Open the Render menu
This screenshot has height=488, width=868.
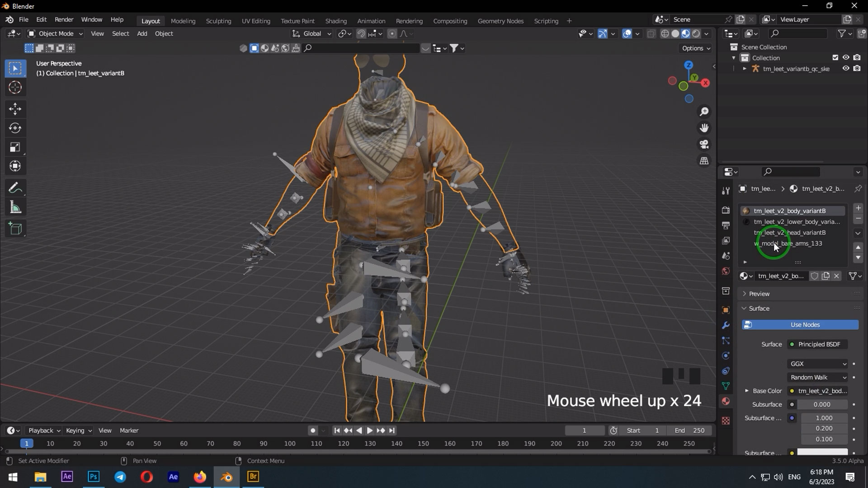(64, 19)
